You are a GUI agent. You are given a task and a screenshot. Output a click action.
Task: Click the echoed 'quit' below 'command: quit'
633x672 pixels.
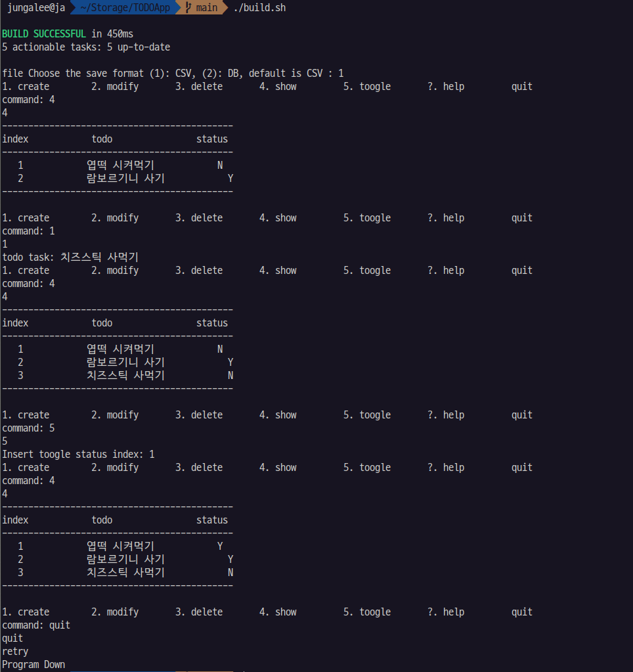(x=12, y=638)
